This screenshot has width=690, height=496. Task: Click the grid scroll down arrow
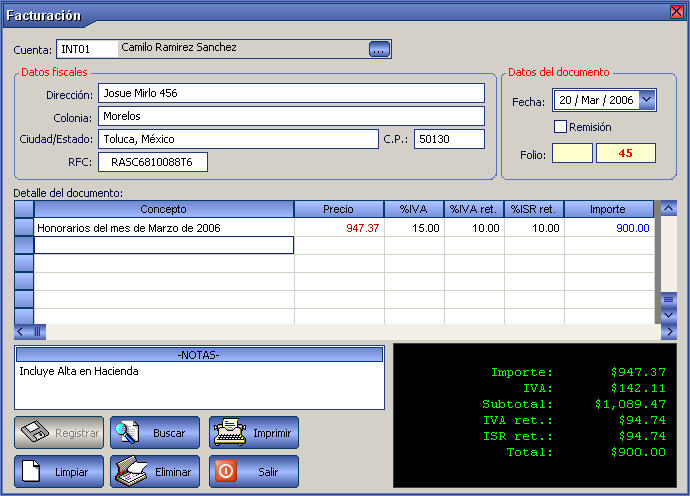[x=668, y=315]
